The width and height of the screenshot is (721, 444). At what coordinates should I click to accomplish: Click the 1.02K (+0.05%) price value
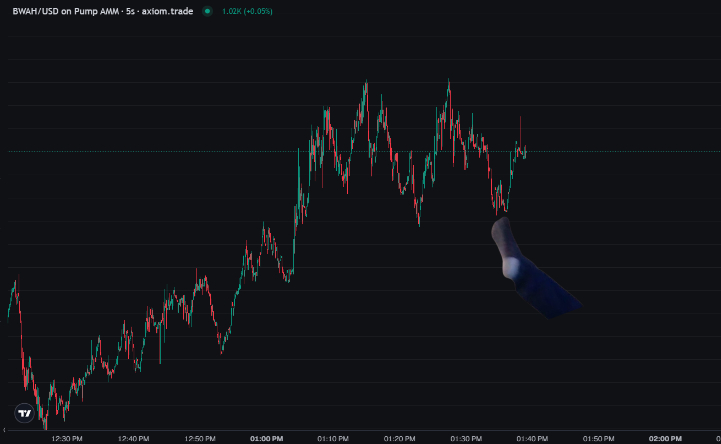click(247, 11)
